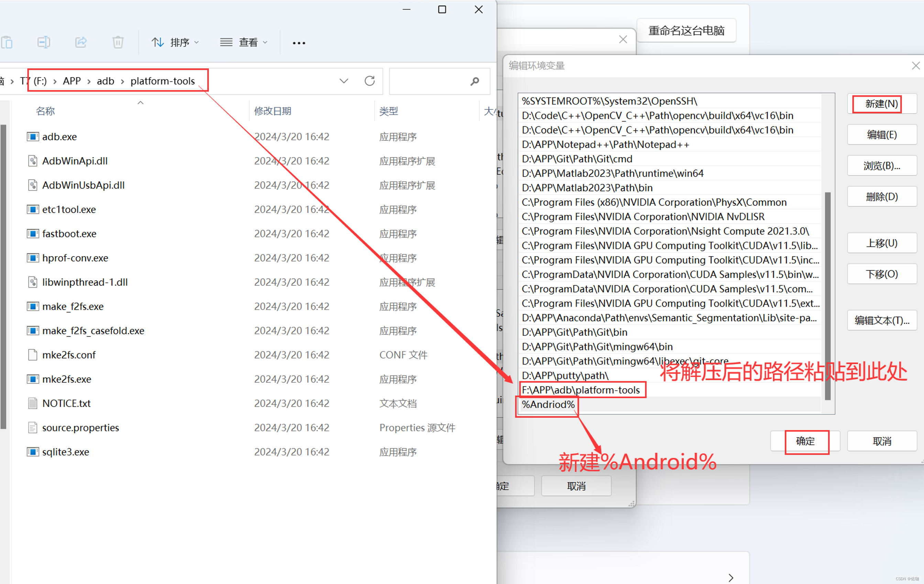Select the make_f2fs.exe file icon
The image size is (924, 584).
[x=33, y=306]
